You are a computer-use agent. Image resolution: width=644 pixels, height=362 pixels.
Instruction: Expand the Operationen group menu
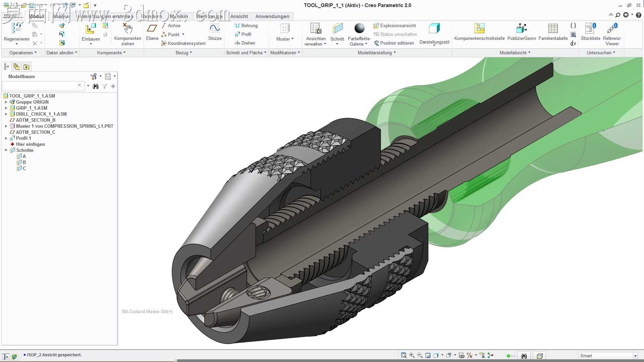[23, 53]
